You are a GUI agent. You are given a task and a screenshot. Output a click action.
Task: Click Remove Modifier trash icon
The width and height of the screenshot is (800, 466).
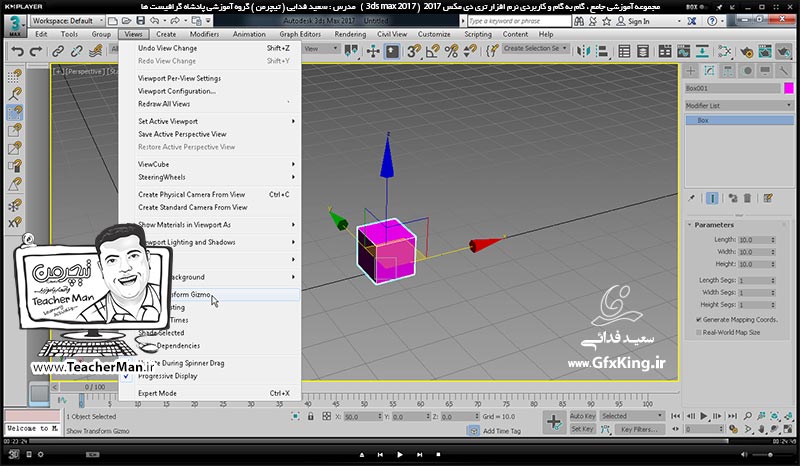[747, 198]
